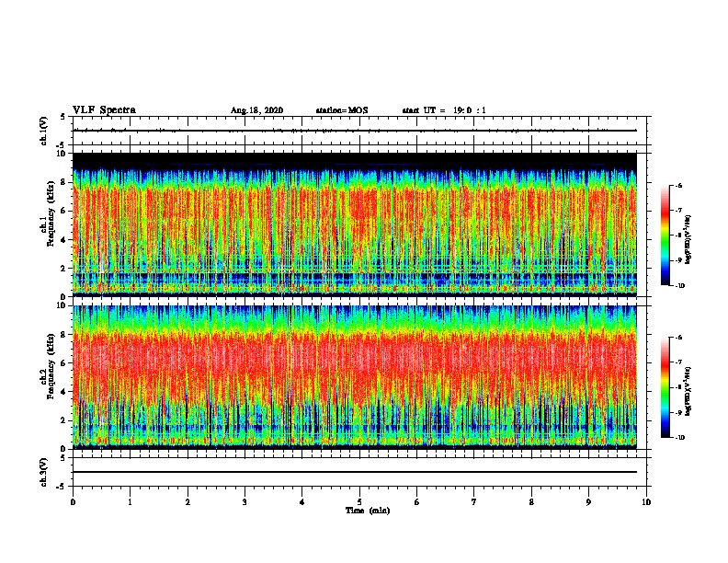Click time axis tick label "2"
728x563 pixels.
tap(188, 502)
